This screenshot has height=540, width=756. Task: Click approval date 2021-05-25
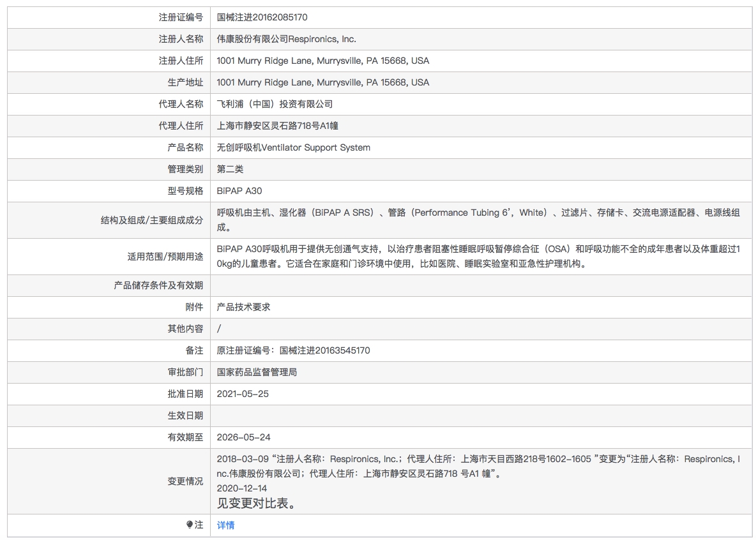point(243,394)
